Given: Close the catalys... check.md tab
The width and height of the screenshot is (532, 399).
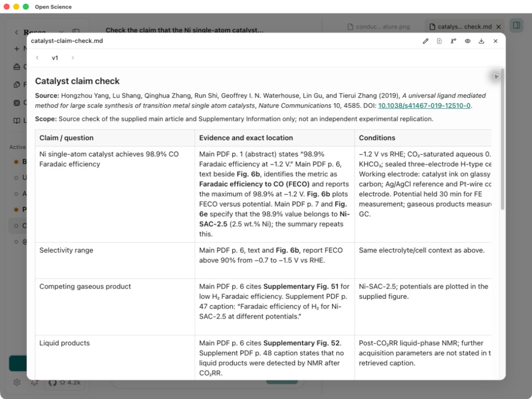Looking at the screenshot, I should point(498,26).
